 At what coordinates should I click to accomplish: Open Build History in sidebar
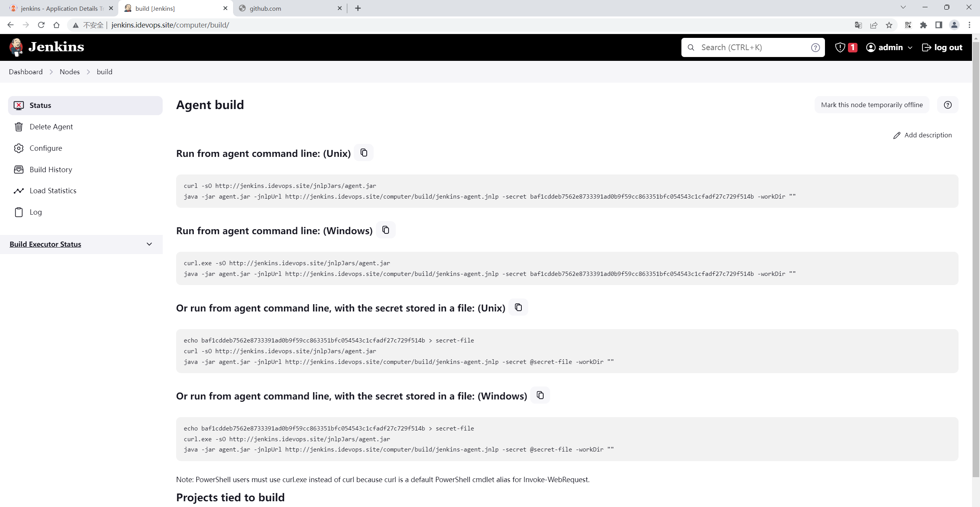point(85,170)
